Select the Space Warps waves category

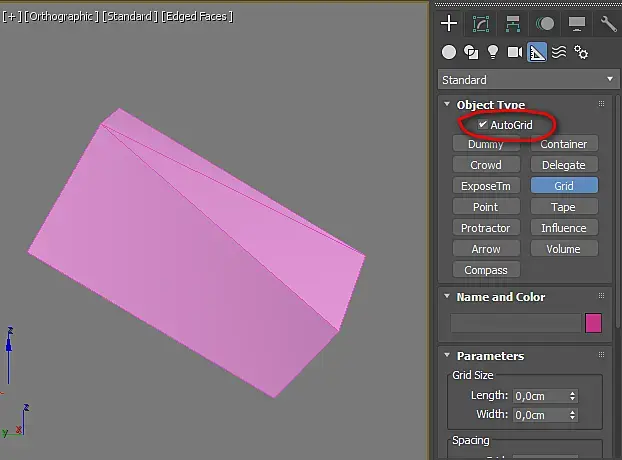559,52
